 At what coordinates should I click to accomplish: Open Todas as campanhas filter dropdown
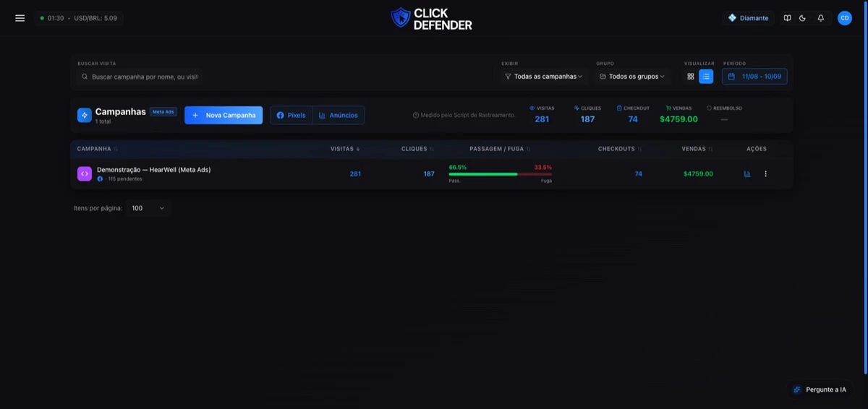(543, 77)
